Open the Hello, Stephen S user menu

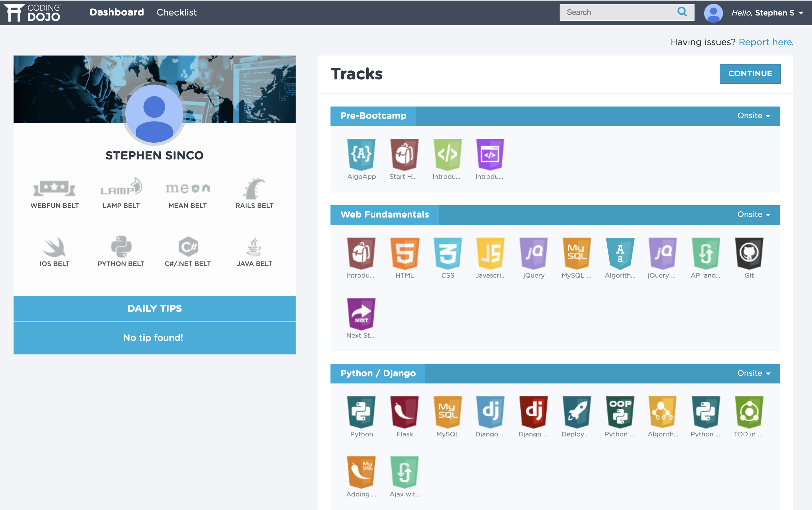pos(767,13)
